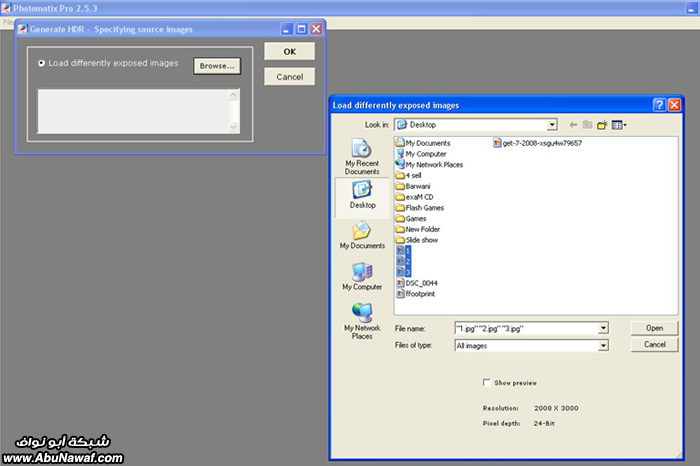Open My Recent Documents in places bar
The image size is (700, 466).
[362, 157]
